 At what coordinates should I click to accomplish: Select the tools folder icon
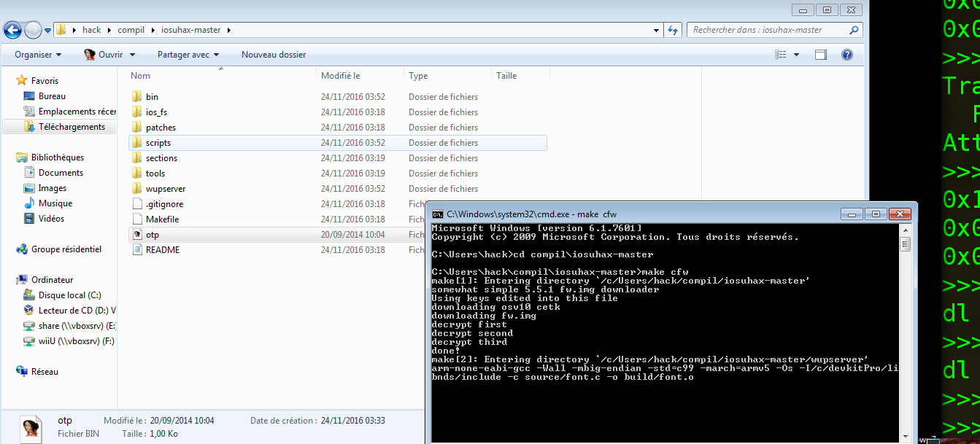(x=136, y=174)
